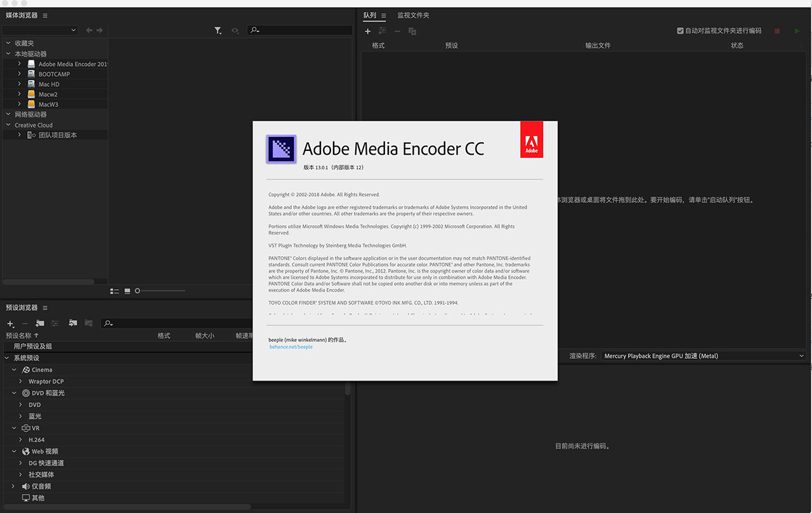Collapse the 网络驱动器 section
This screenshot has height=513, width=812.
coord(8,115)
